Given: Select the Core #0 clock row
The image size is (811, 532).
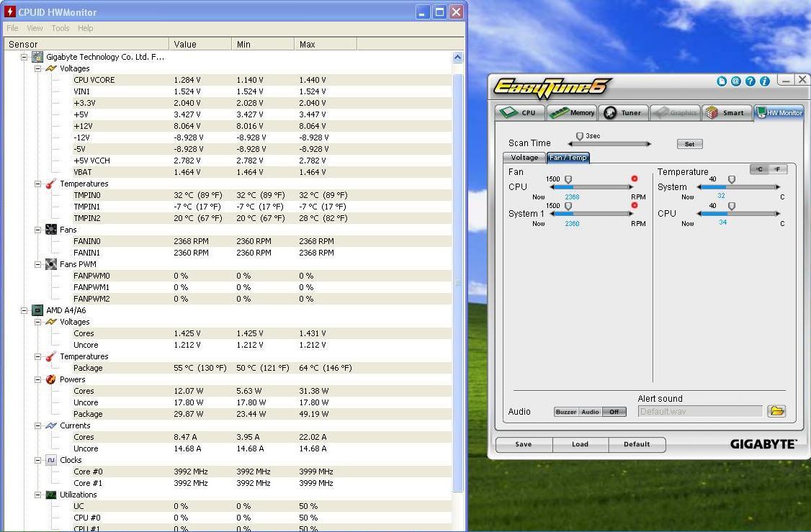Looking at the screenshot, I should click(x=228, y=472).
